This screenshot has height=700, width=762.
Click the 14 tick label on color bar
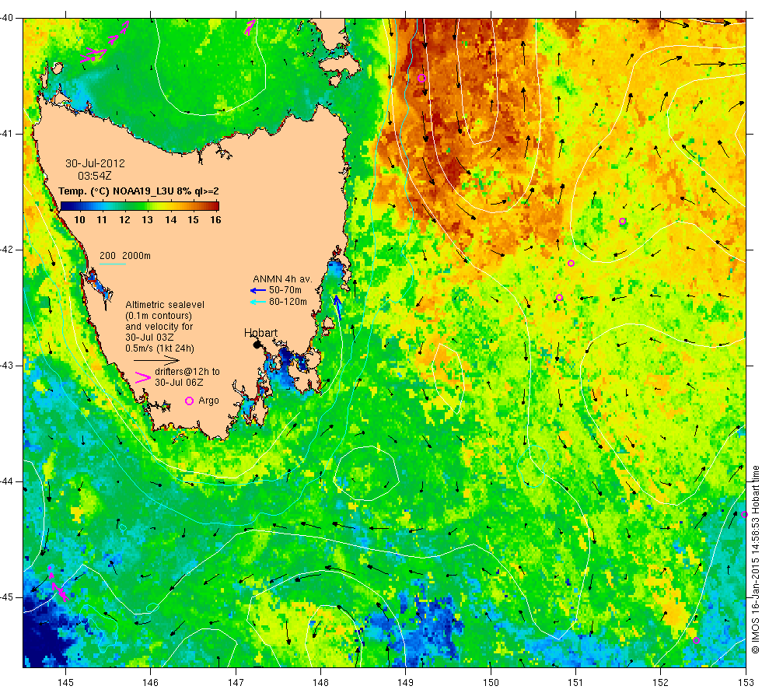tap(170, 219)
